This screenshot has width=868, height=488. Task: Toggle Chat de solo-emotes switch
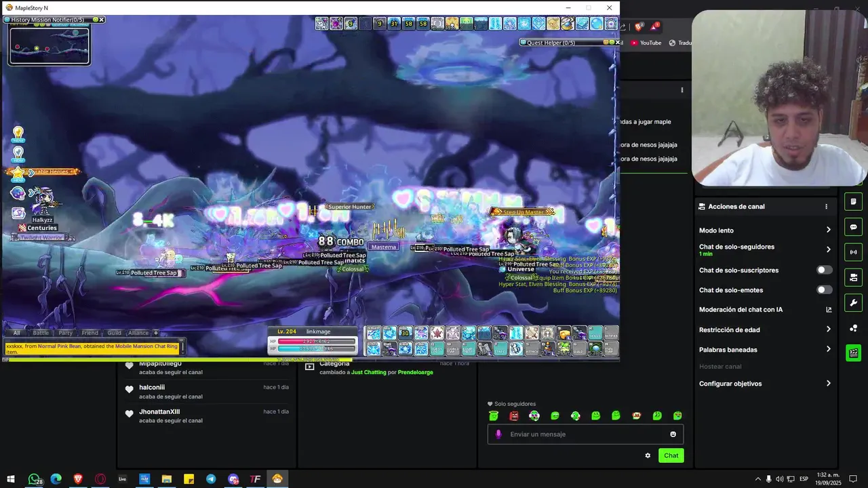pyautogui.click(x=824, y=290)
